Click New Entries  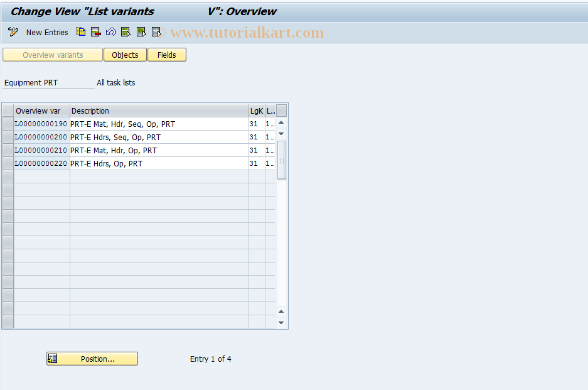[x=47, y=32]
